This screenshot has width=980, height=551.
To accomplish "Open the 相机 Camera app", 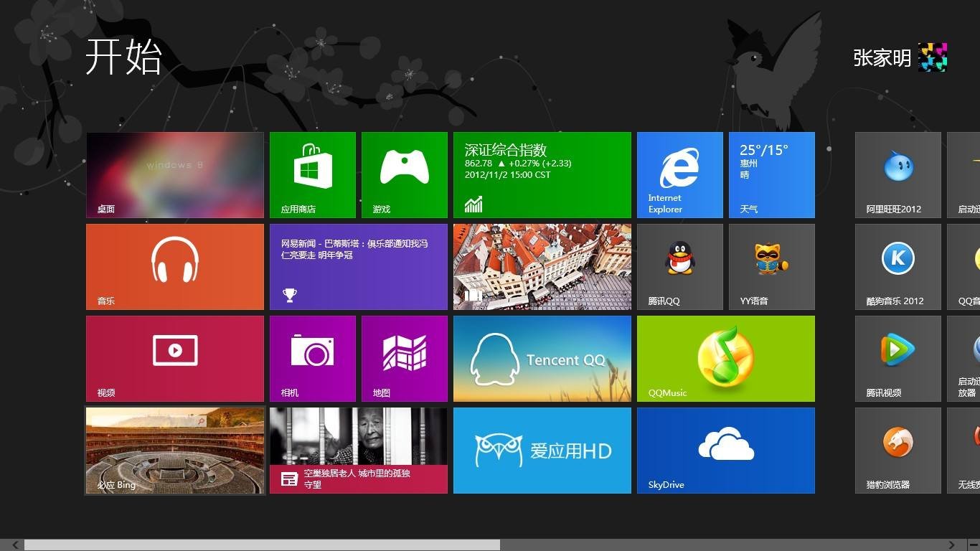I will [x=312, y=358].
